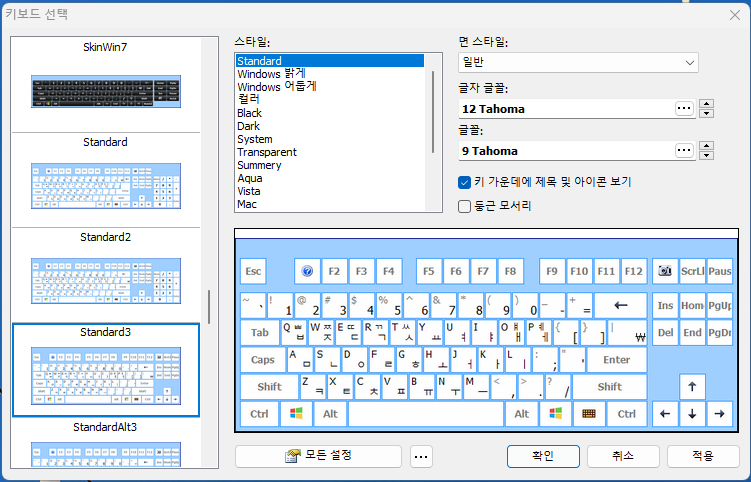Viewport: 751px width, 482px height.
Task: Click left Windows logo key in preview
Action: coord(296,413)
